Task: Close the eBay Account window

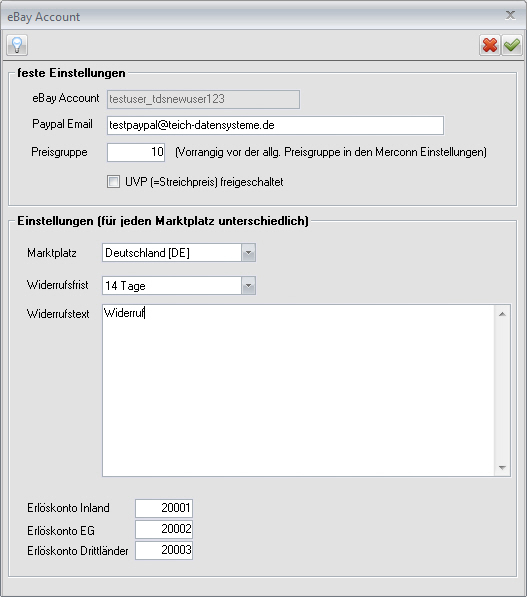Action: click(510, 15)
